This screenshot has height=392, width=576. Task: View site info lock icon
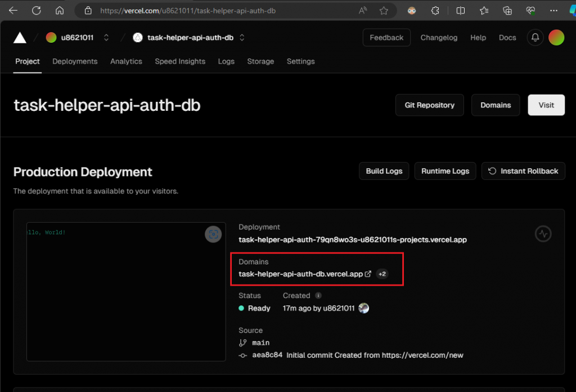tap(88, 11)
